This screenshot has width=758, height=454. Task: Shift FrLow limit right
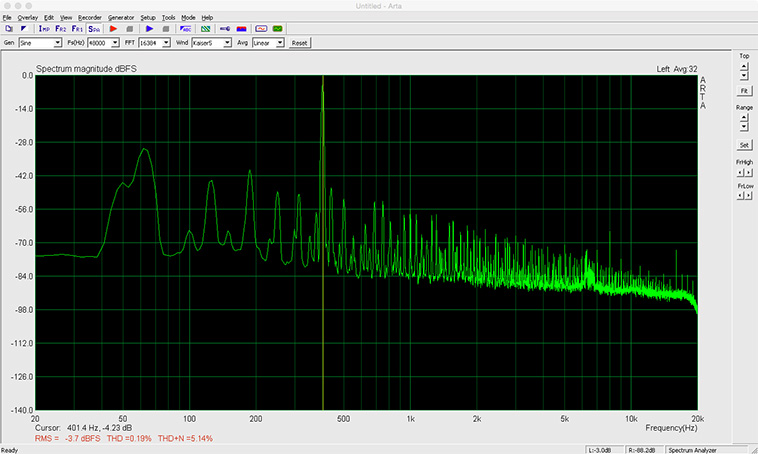748,196
